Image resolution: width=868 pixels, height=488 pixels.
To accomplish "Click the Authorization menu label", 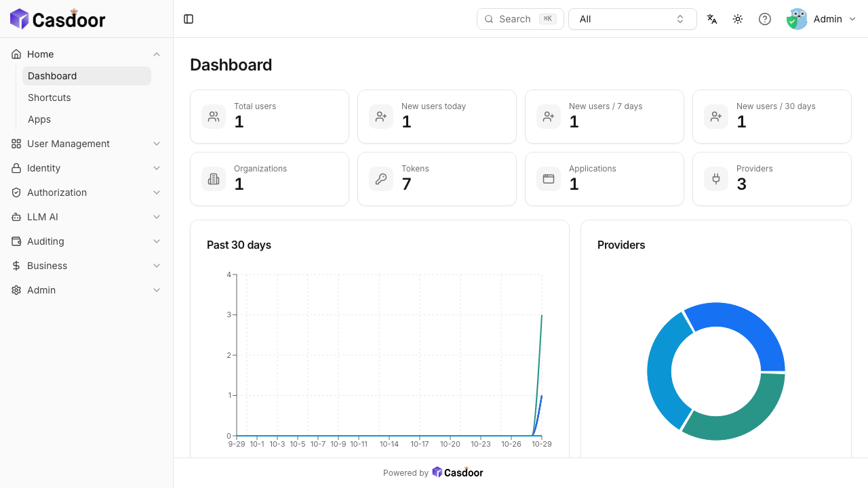I will click(x=57, y=192).
